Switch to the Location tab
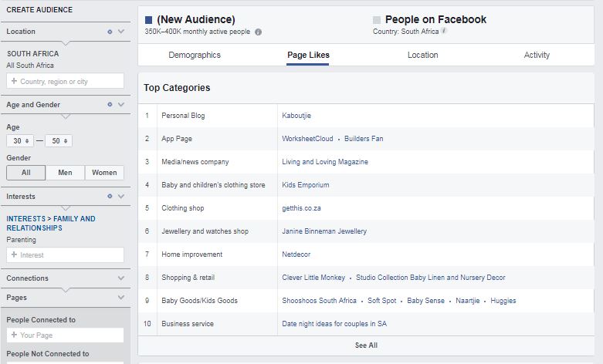Screen dimensions: 603x364 pyautogui.click(x=422, y=55)
